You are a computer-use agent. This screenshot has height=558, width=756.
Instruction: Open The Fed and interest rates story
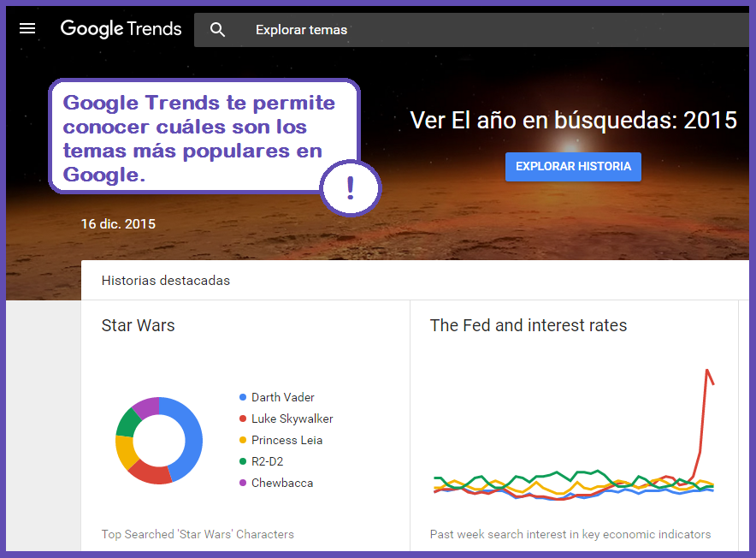tap(528, 325)
